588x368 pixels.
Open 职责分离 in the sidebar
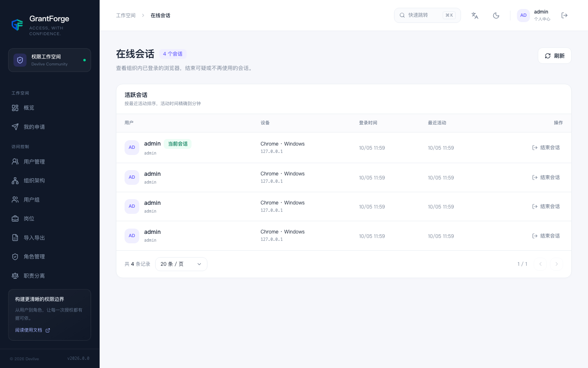pos(49,276)
